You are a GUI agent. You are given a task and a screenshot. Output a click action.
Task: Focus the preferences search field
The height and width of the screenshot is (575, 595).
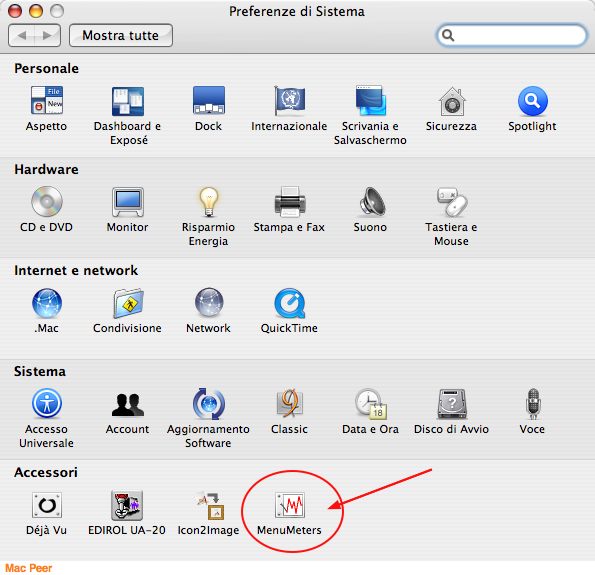(x=511, y=35)
